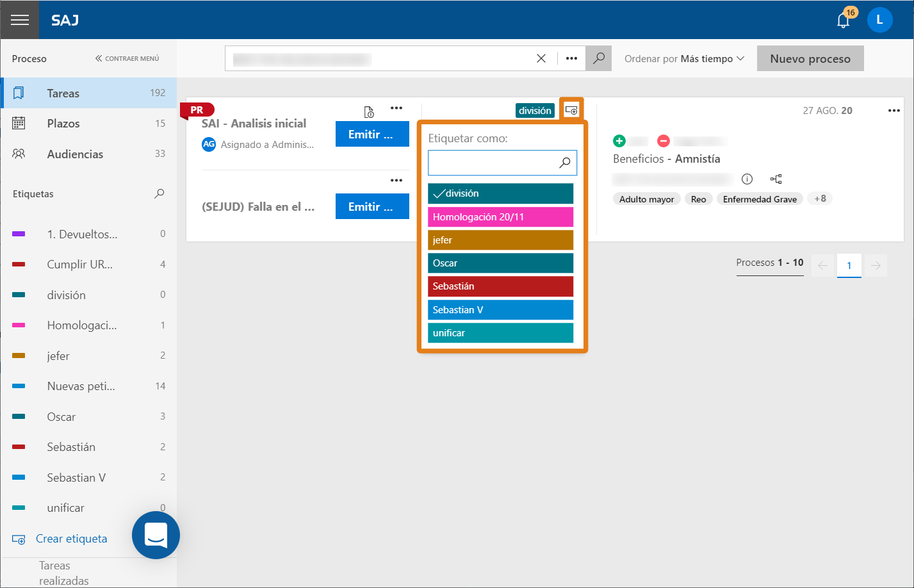
Task: Open the user avatar L profile
Action: click(879, 20)
